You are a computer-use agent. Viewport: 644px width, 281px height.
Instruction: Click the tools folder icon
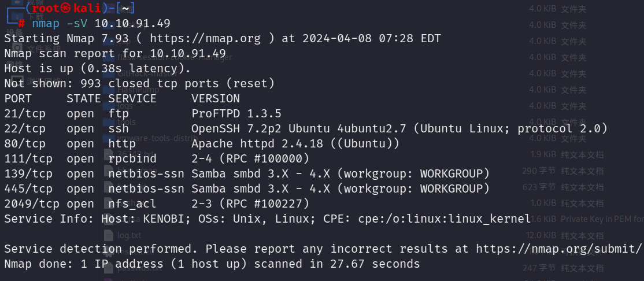pyautogui.click(x=109, y=122)
